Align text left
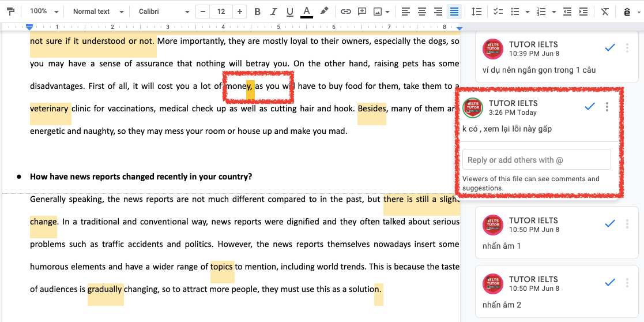 pos(406,12)
